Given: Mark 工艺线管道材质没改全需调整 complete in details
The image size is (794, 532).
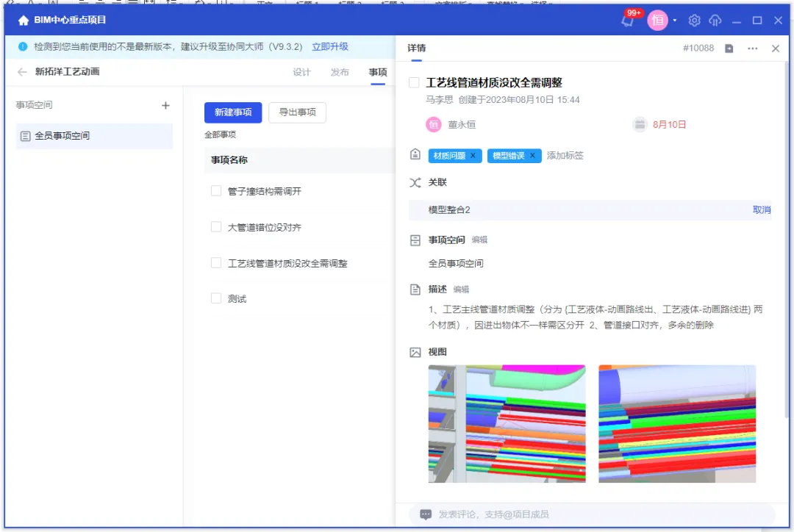Looking at the screenshot, I should point(415,83).
